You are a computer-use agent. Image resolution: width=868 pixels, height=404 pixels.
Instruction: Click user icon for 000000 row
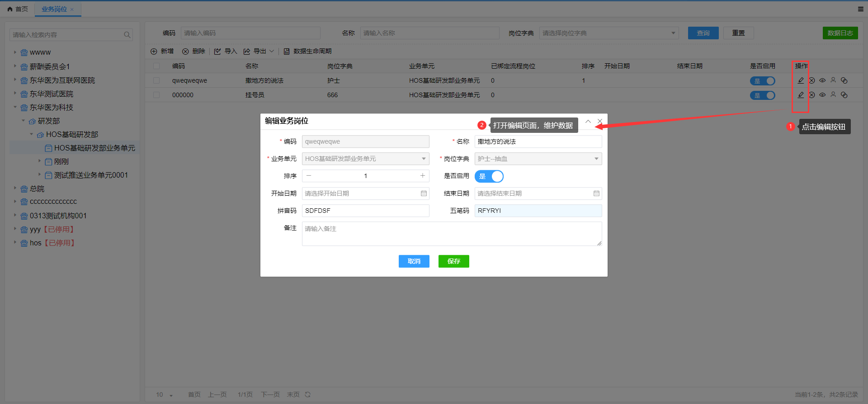coord(833,95)
